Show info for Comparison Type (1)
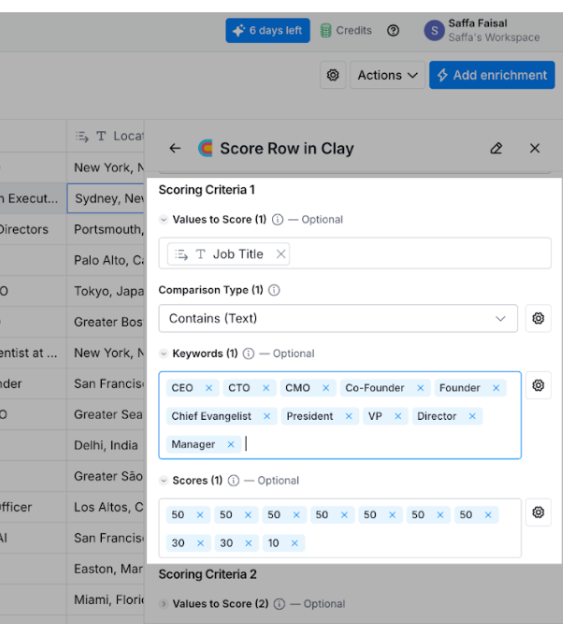This screenshot has width=563, height=624. click(274, 290)
